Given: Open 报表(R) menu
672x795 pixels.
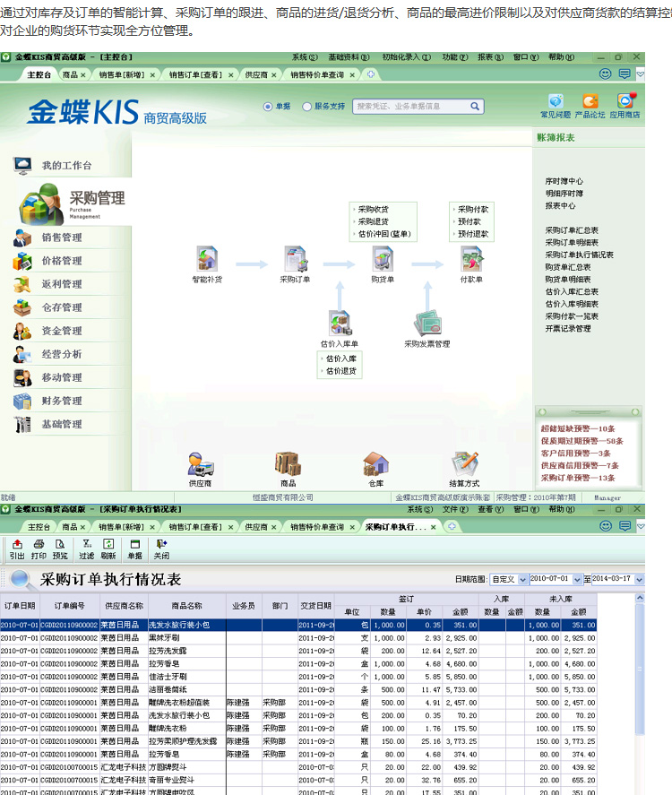Looking at the screenshot, I should click(491, 57).
